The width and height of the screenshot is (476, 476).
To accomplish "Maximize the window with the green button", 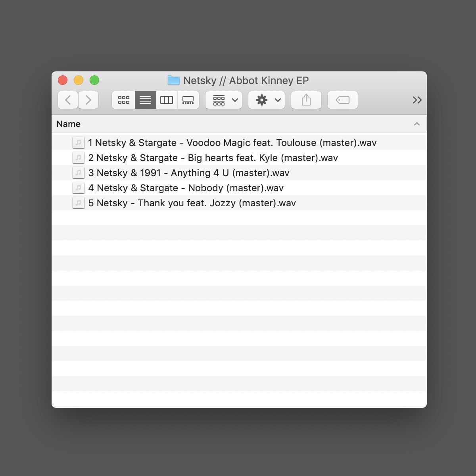I will 94,80.
